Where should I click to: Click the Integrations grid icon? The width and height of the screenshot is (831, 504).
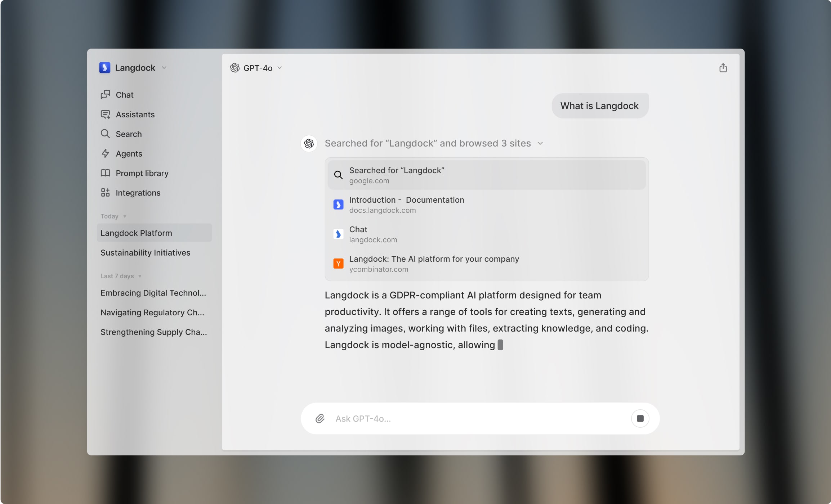pyautogui.click(x=105, y=193)
